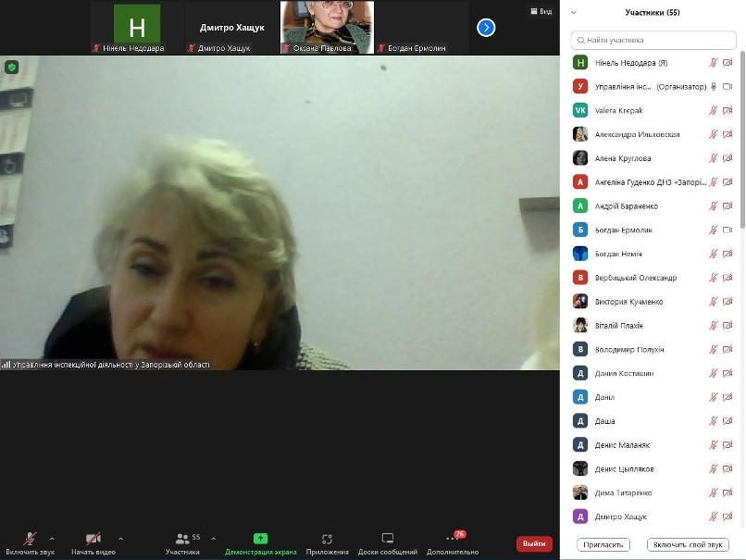Collapse the Участники panel header chevron
Image resolution: width=746 pixels, height=560 pixels.
point(574,12)
